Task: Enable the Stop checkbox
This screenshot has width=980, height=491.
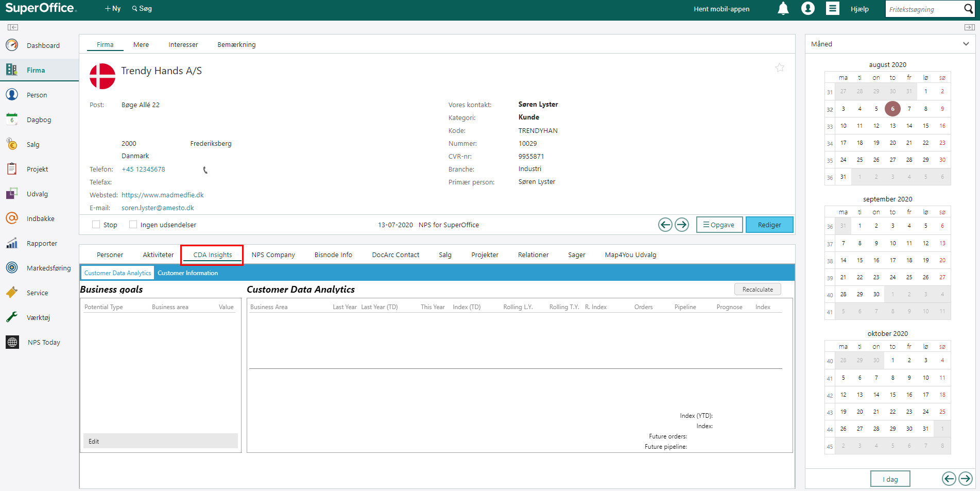Action: (x=96, y=225)
